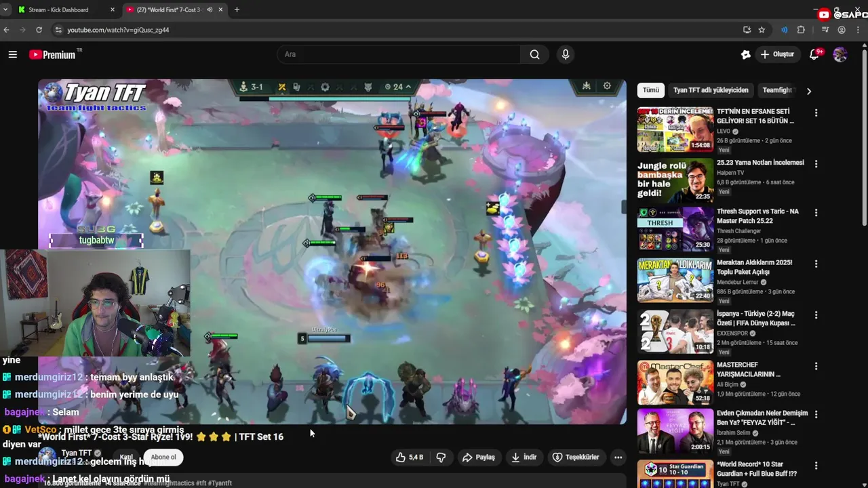
Task: Open options menu for Meraktan Aldıklarım video
Action: [816, 264]
